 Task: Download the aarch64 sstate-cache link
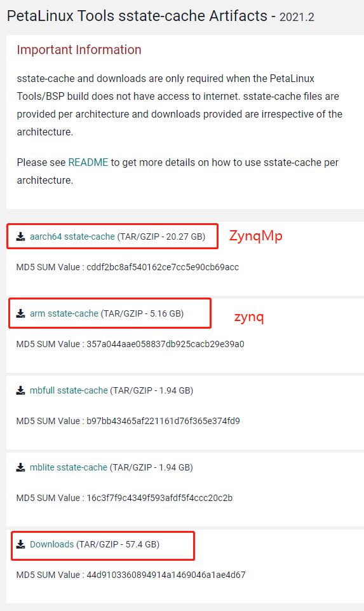(x=72, y=237)
